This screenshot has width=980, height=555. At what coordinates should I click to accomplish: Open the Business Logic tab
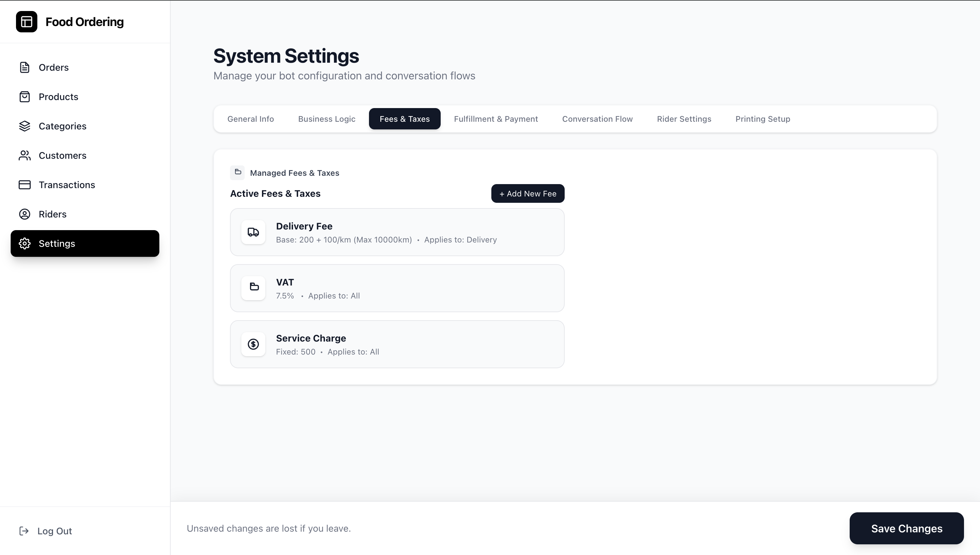[327, 119]
